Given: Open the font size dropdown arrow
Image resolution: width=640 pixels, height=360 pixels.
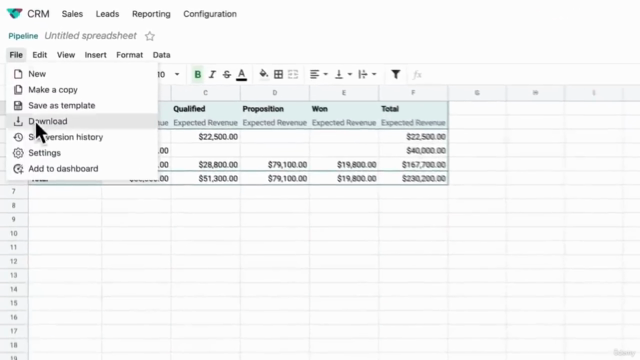Looking at the screenshot, I should (177, 74).
